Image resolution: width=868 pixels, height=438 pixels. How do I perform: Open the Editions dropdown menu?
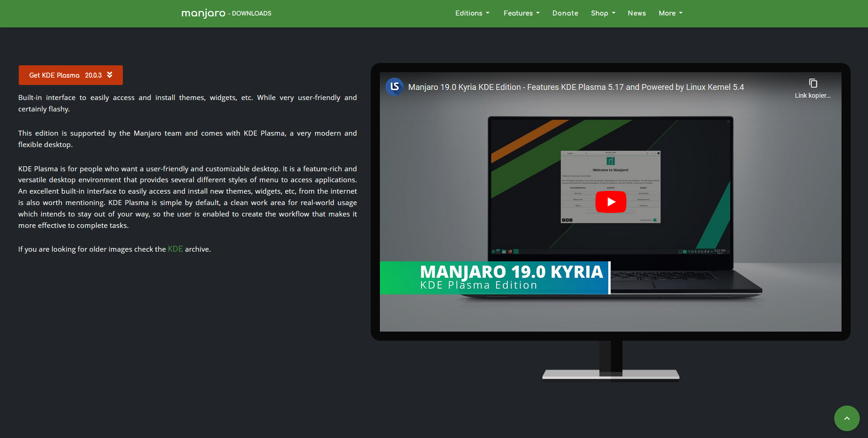pos(472,13)
